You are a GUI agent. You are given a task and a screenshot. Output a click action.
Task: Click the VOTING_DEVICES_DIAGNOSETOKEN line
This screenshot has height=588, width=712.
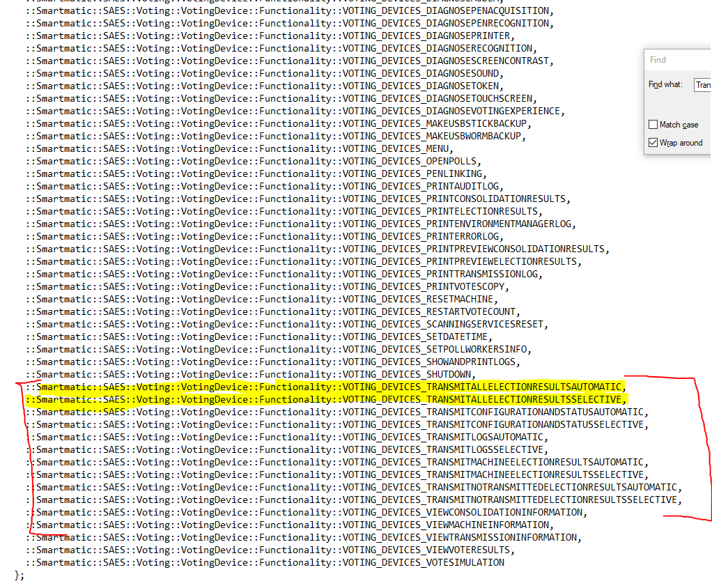click(264, 86)
